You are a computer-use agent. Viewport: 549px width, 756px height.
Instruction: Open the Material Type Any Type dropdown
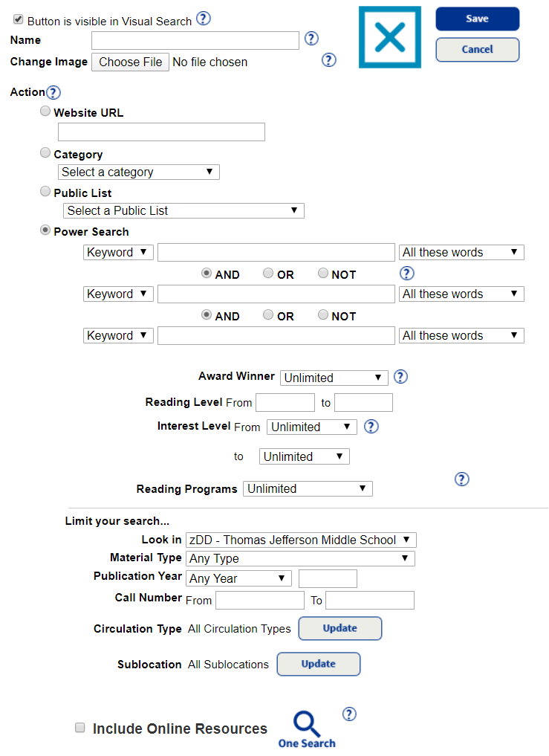pyautogui.click(x=300, y=558)
